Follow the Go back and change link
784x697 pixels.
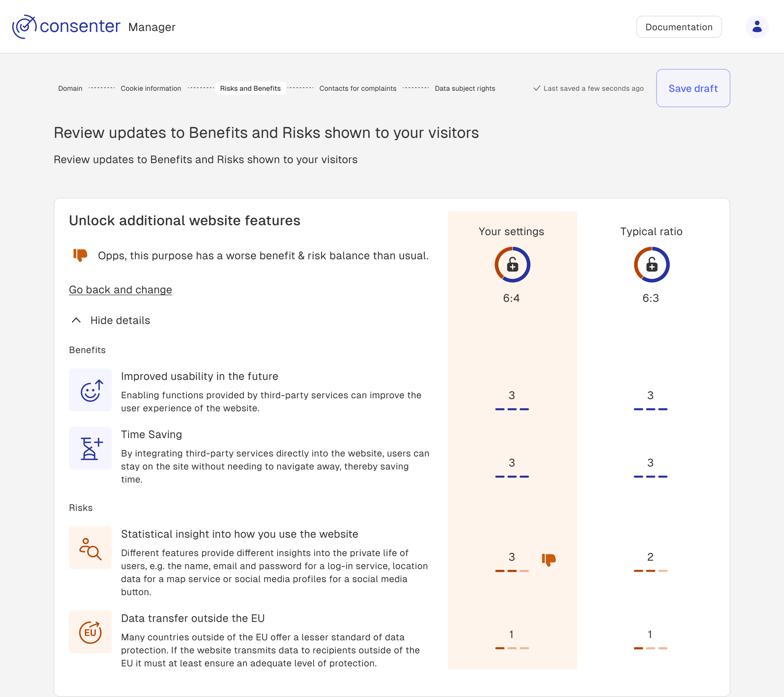tap(121, 290)
